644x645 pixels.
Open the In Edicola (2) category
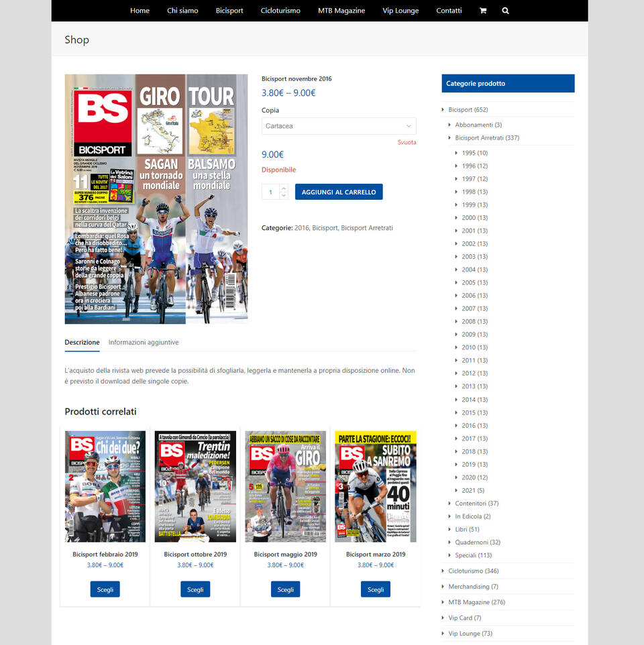click(x=472, y=516)
